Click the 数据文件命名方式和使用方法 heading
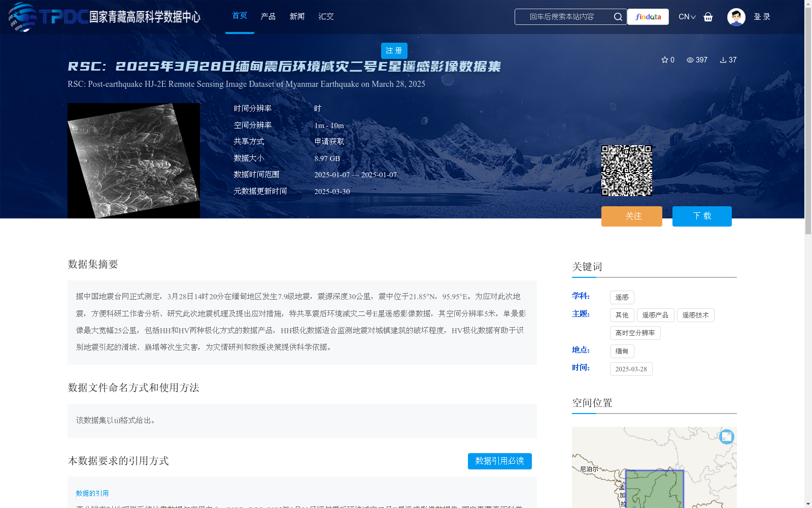 click(x=133, y=388)
